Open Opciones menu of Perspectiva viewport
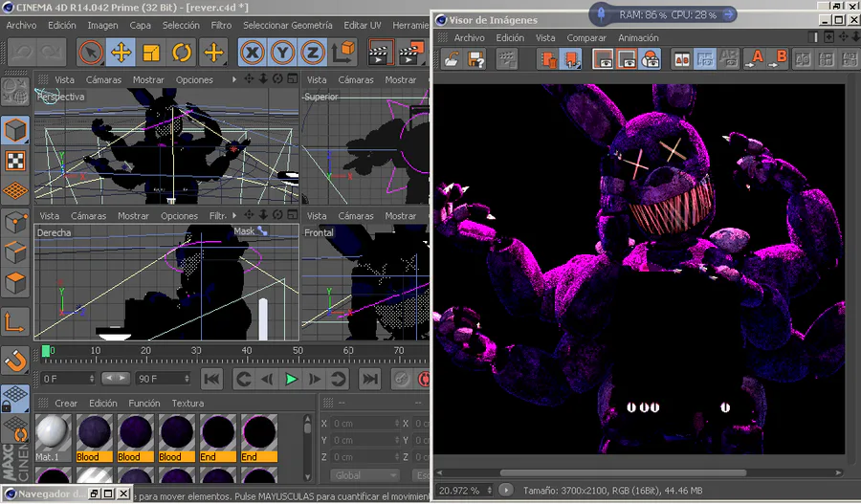Viewport: 861px width, 504px height. point(194,79)
